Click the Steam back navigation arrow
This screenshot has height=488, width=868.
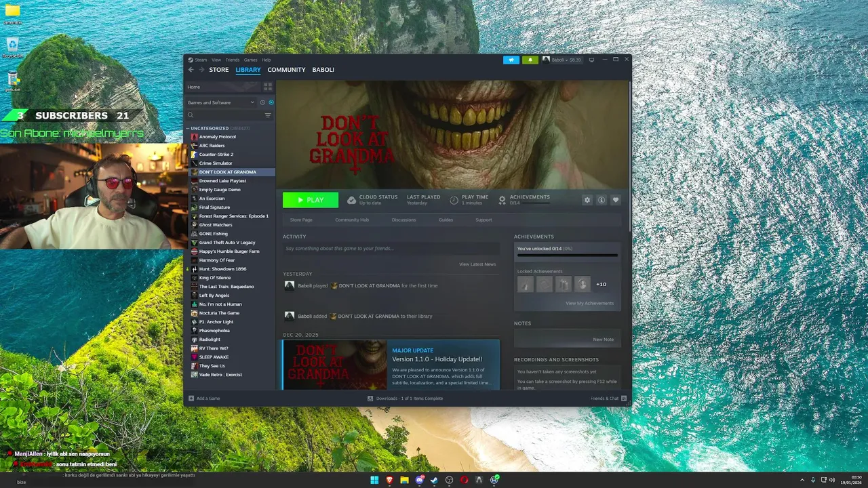tap(191, 70)
